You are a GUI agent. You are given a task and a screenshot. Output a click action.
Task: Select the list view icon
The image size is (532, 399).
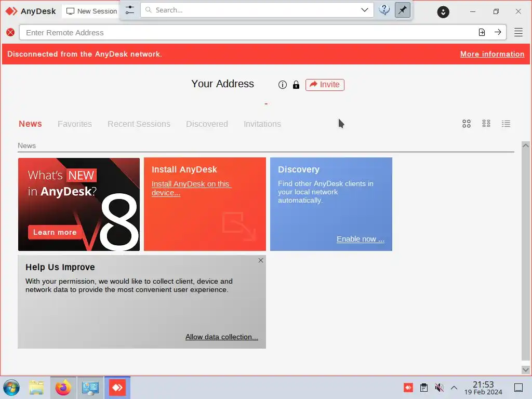point(506,124)
